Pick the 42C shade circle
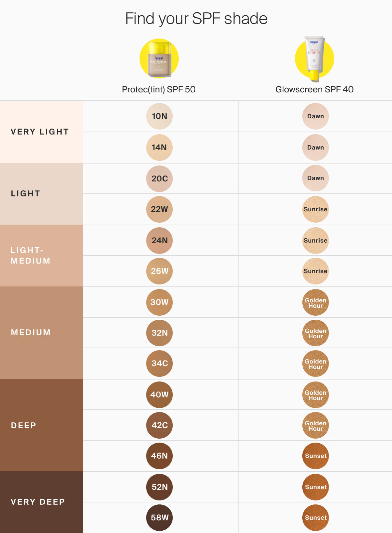This screenshot has height=533, width=392. click(159, 425)
